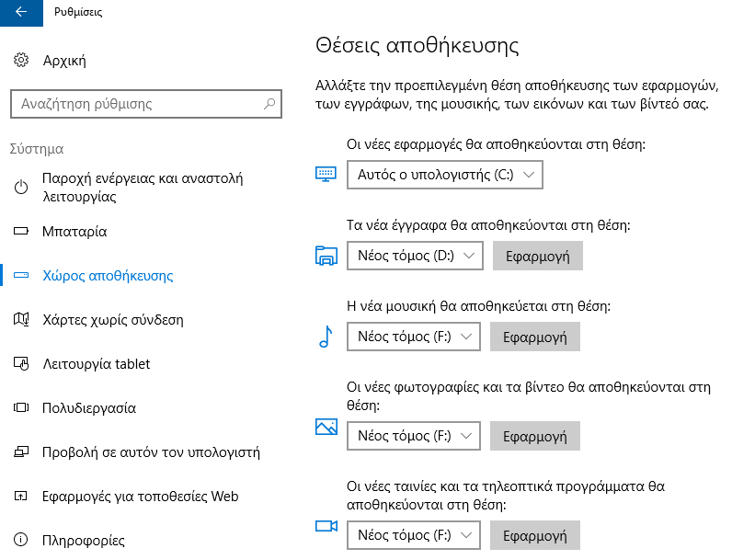Open the movies and TV shows drive dropdown
Screen dimensions: 755x560
[x=413, y=534]
